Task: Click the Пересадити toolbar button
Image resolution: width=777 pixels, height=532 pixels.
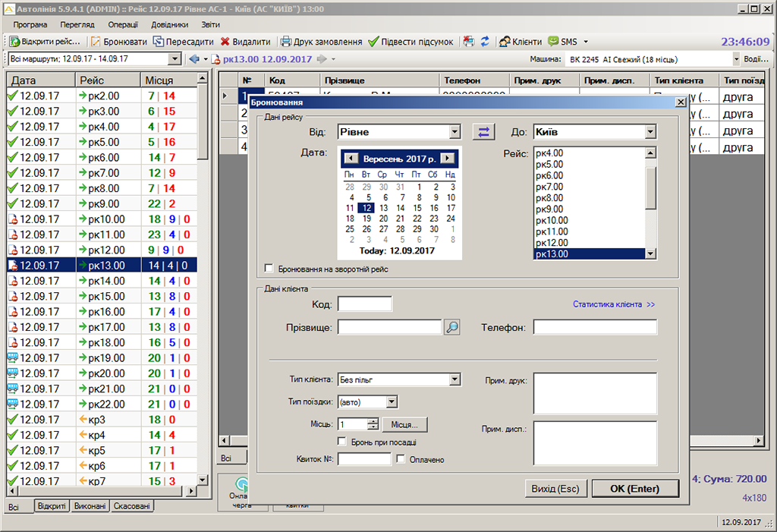Action: coord(184,42)
